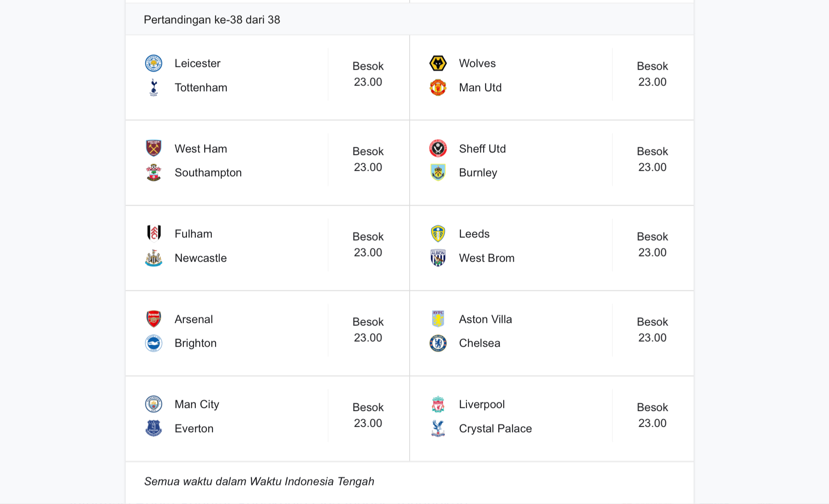This screenshot has height=504, width=829.
Task: Click the Man City club crest
Action: coord(153,404)
